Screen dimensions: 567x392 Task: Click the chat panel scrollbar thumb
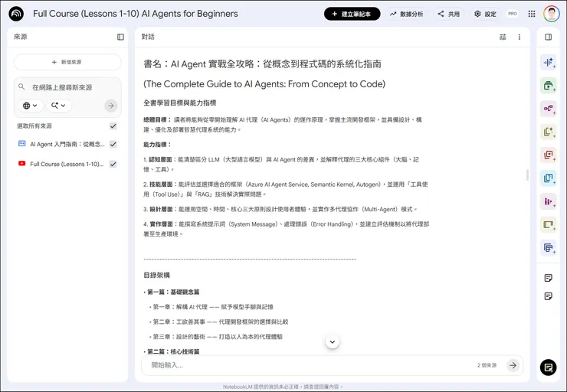click(x=527, y=175)
